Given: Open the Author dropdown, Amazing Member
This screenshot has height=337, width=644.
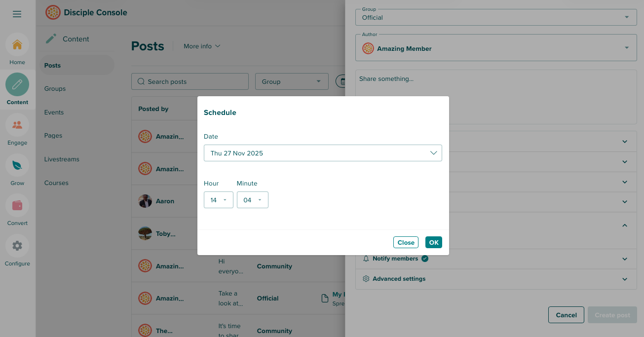Looking at the screenshot, I should point(496,48).
